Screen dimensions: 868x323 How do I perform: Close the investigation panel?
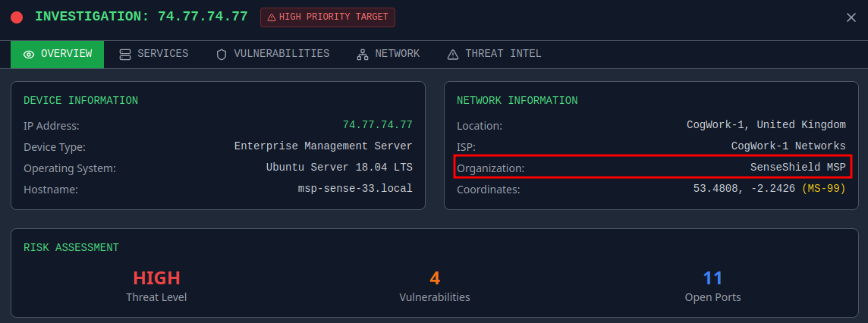coord(851,17)
